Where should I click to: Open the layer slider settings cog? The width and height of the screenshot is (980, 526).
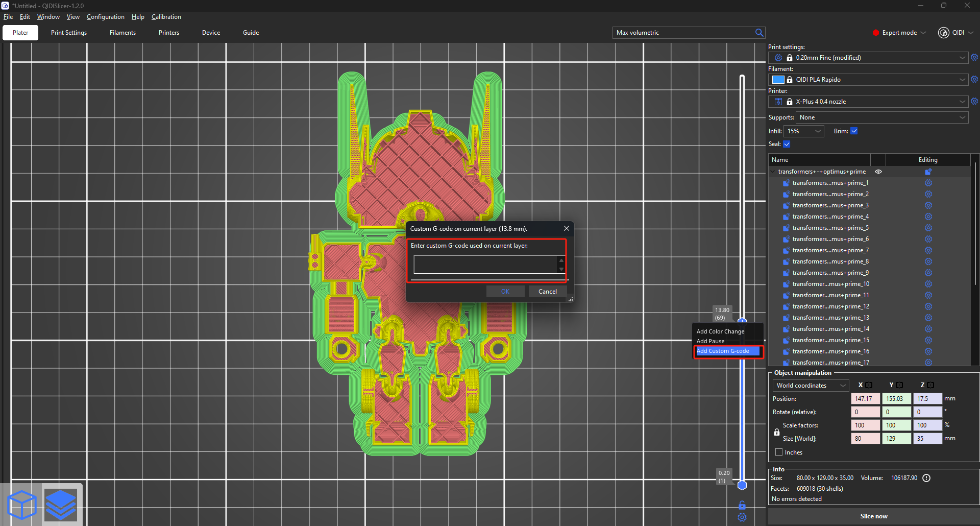(x=742, y=517)
